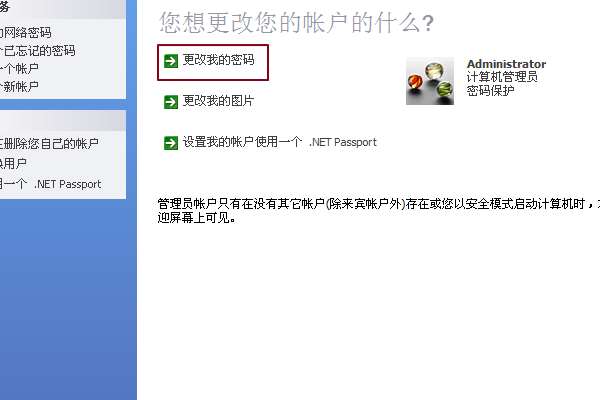The image size is (600, 400).
Task: Select the Administrator marbles account picture
Action: (430, 81)
